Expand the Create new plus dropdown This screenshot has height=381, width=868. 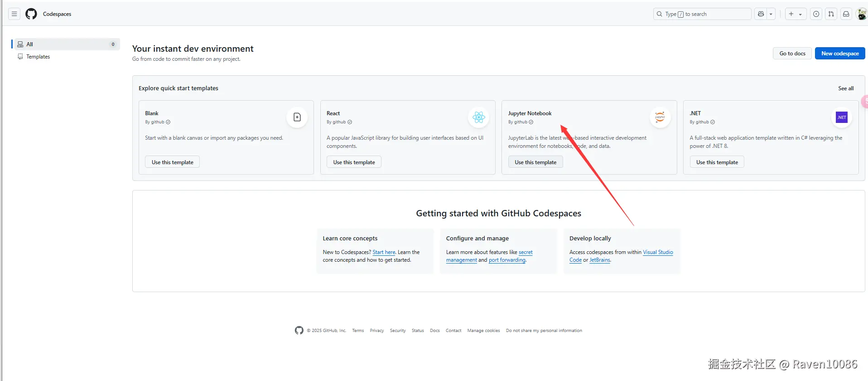pyautogui.click(x=796, y=14)
